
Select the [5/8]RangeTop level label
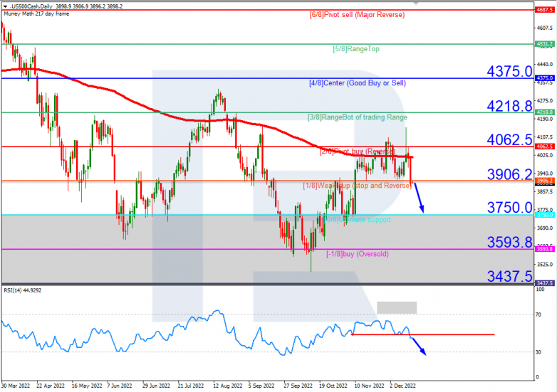356,49
